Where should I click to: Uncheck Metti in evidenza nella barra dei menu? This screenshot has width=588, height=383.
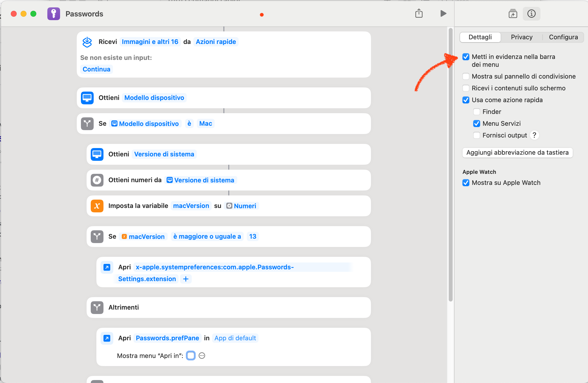(466, 57)
